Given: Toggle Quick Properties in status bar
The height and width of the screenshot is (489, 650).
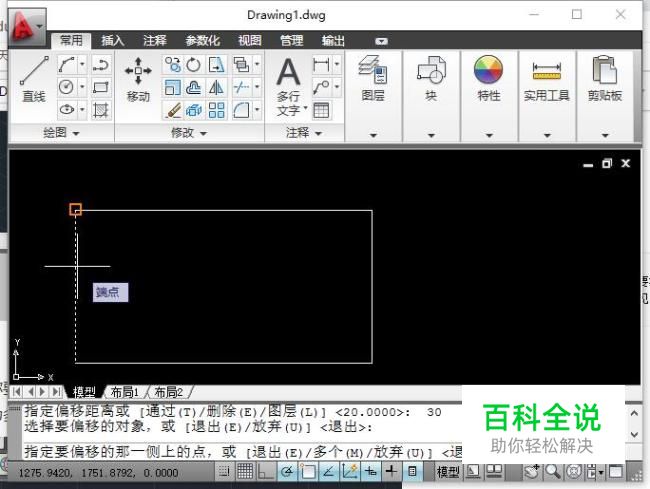Looking at the screenshot, I should point(412,471).
